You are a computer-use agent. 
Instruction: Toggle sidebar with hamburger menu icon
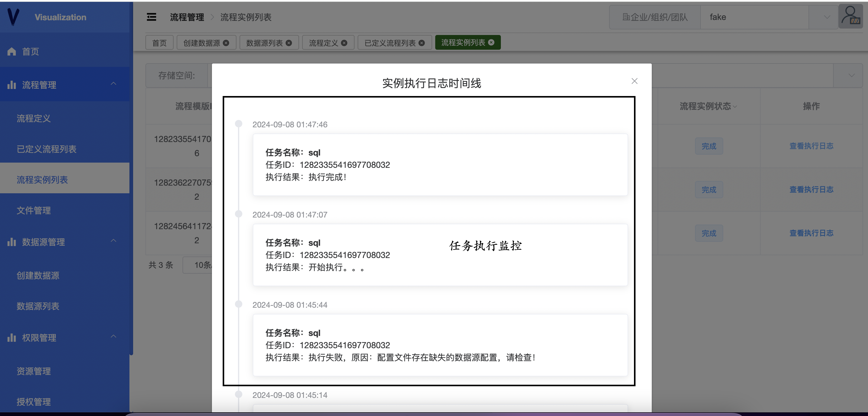[x=151, y=17]
